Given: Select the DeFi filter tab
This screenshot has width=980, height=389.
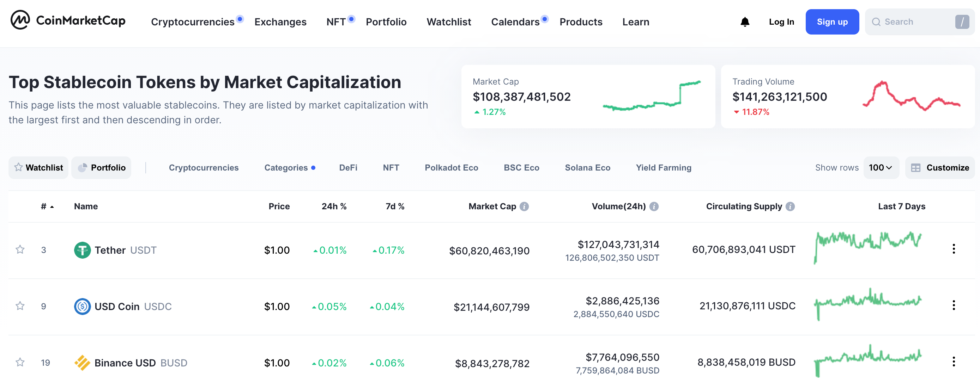Looking at the screenshot, I should 348,167.
